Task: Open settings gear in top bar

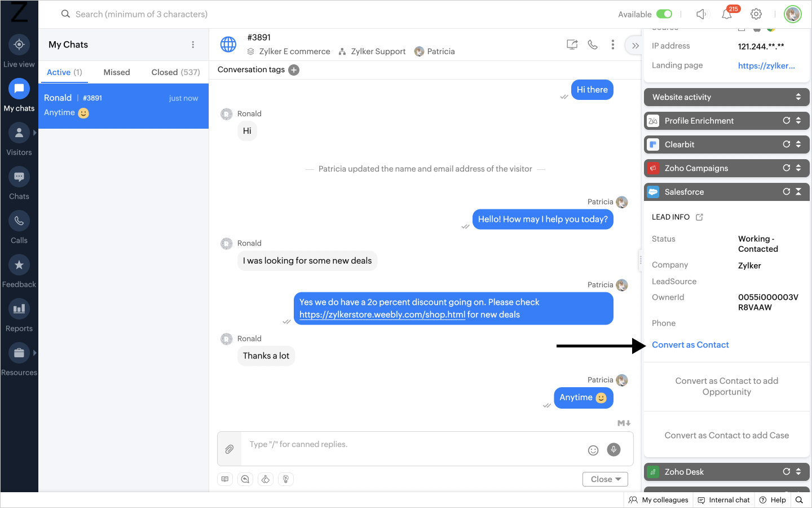Action: tap(756, 14)
